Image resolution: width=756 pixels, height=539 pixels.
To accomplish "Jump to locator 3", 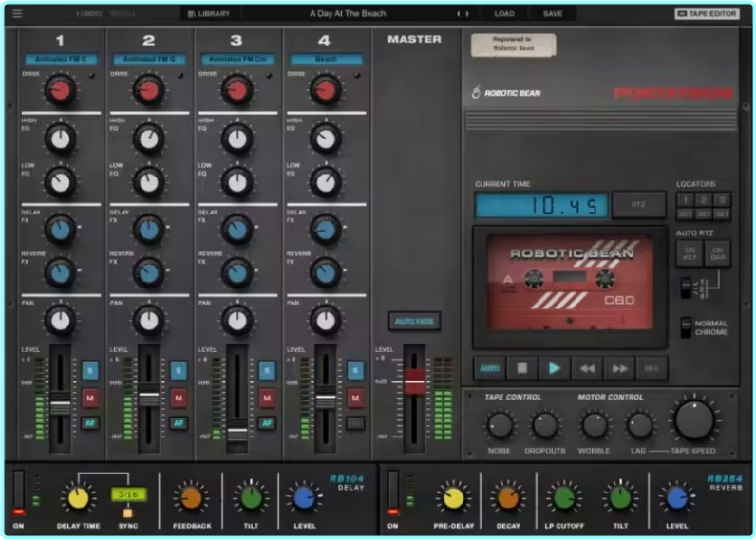I will [722, 199].
